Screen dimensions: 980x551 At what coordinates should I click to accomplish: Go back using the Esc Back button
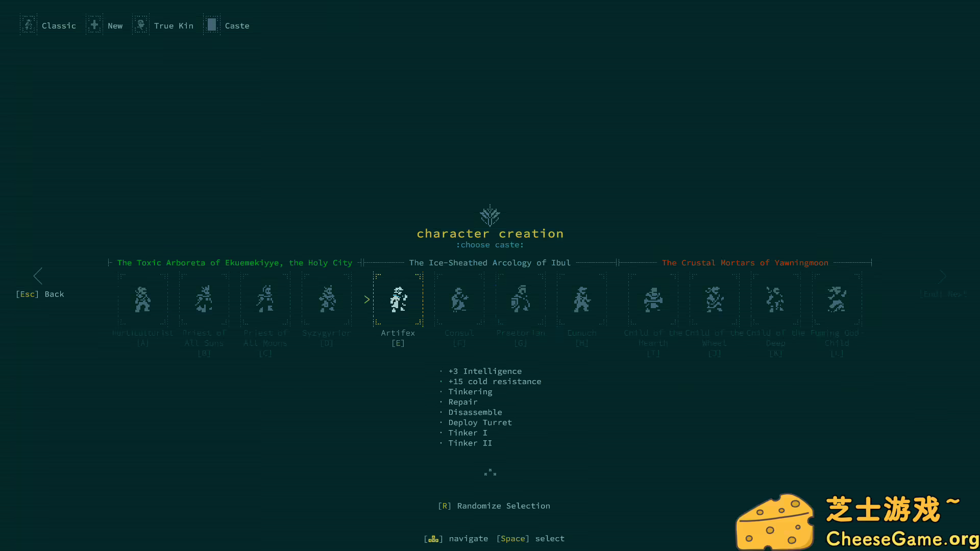click(x=40, y=294)
